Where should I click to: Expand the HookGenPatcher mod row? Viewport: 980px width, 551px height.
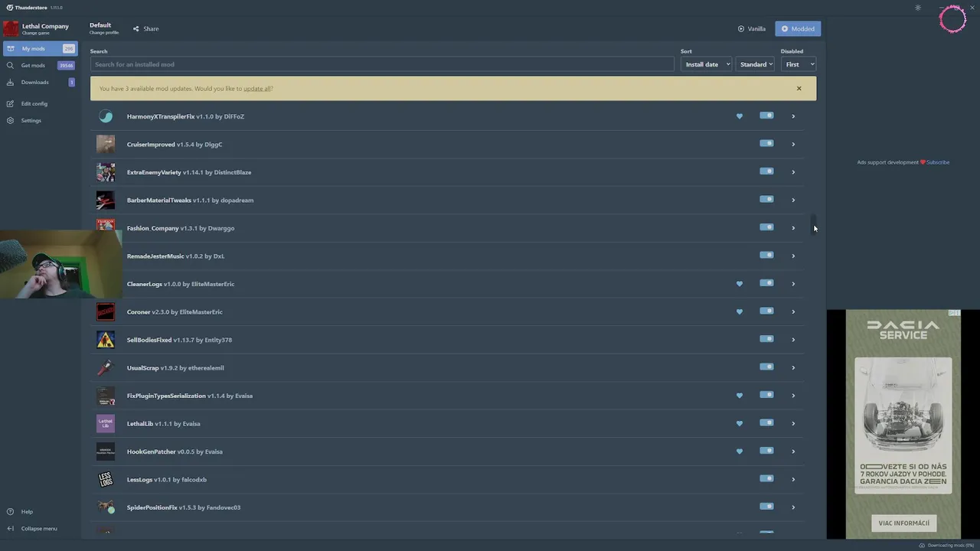pyautogui.click(x=793, y=452)
